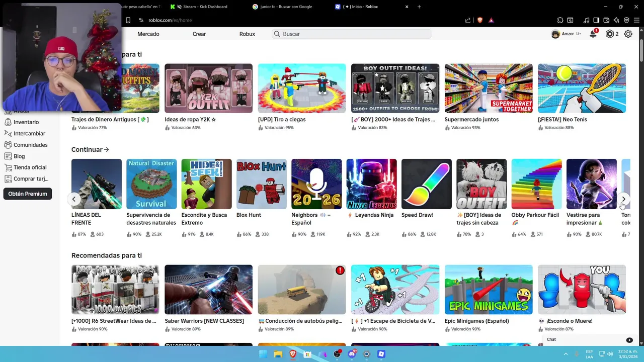Click the page vertical scrollbar thumb
The height and width of the screenshot is (362, 644).
[x=641, y=50]
